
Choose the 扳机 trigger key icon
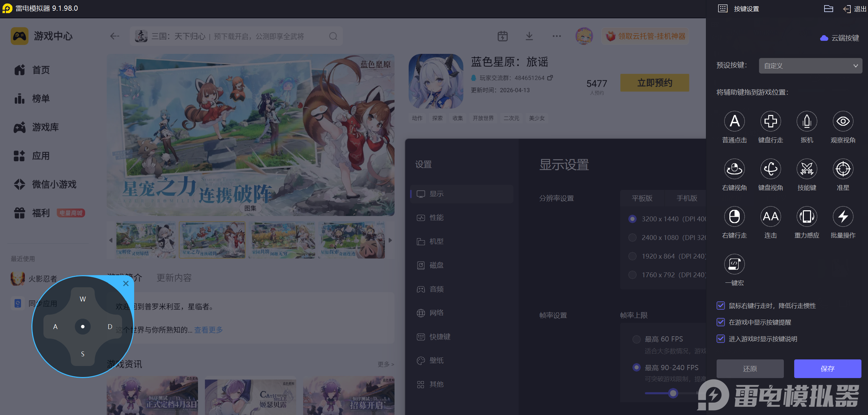[x=807, y=121]
